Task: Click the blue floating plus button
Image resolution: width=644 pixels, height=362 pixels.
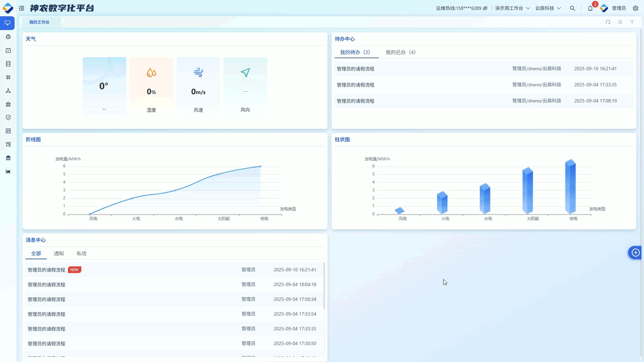Action: [x=635, y=253]
